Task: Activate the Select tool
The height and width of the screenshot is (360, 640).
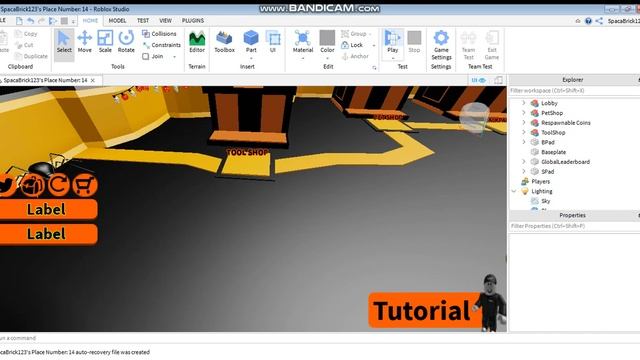Action: pos(64,42)
